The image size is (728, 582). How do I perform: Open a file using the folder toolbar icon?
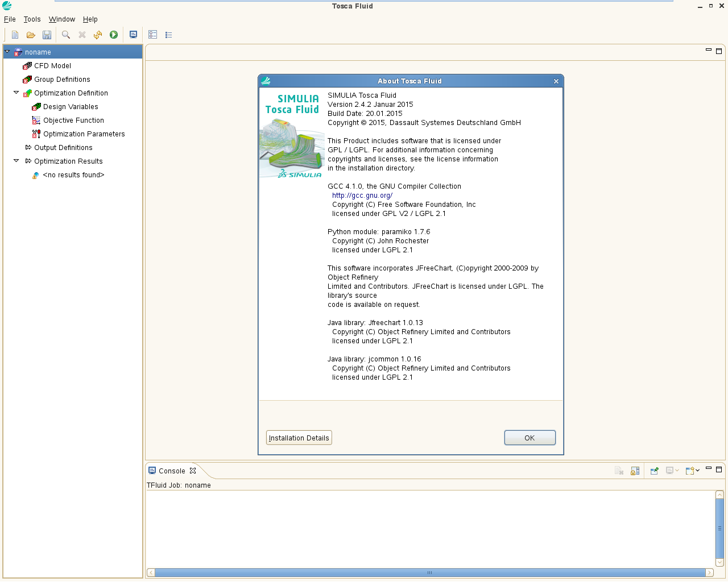(x=31, y=35)
